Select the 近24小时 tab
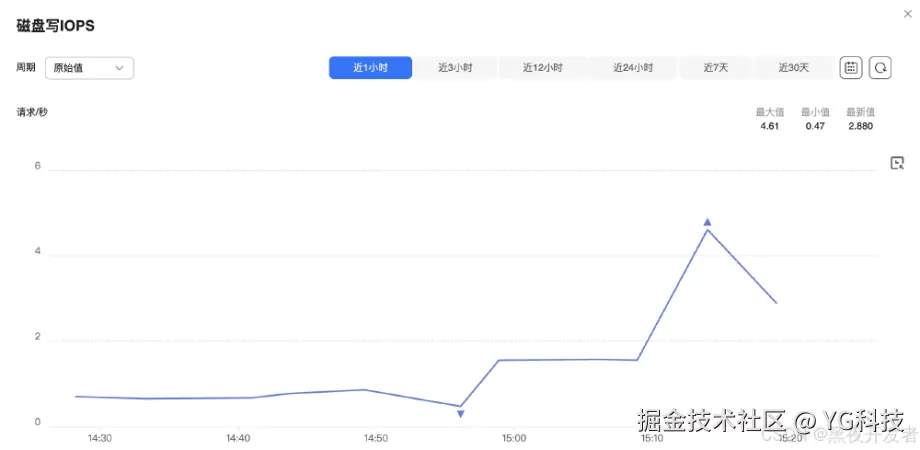The width and height of the screenshot is (920, 450). tap(633, 68)
